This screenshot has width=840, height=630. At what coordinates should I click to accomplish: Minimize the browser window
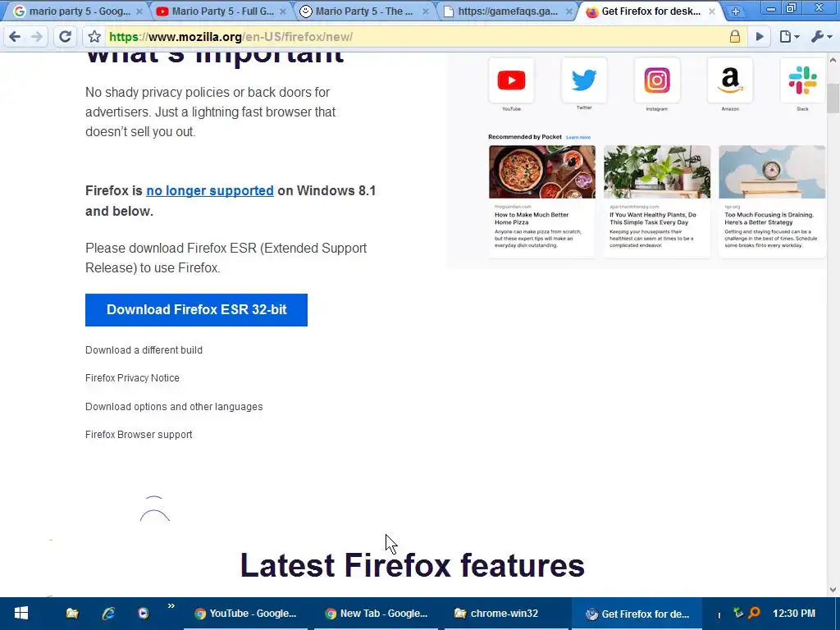click(x=771, y=8)
